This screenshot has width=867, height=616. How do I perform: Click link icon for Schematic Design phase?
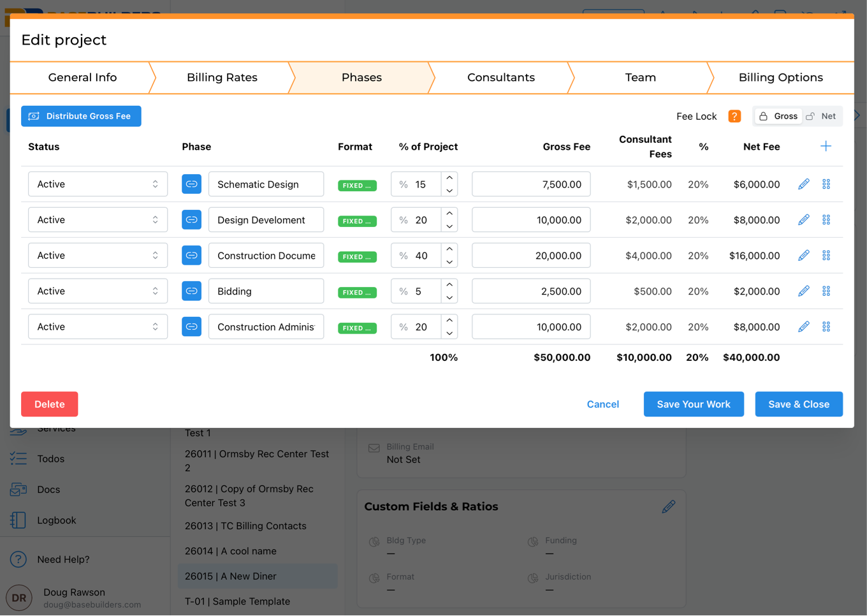tap(191, 184)
